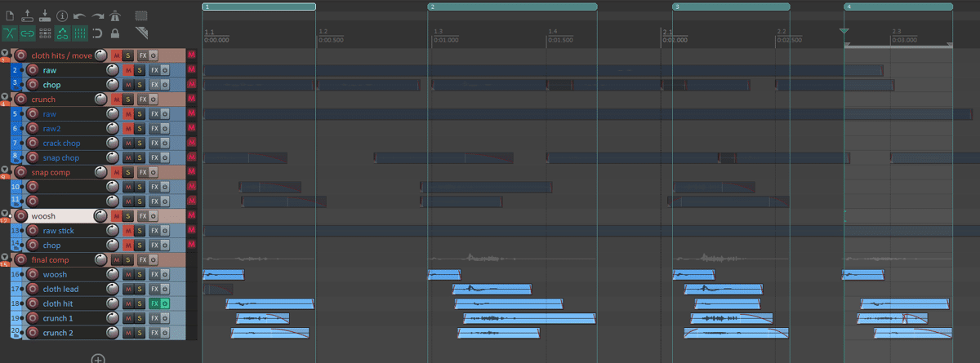Adjust the volume knob on crunch 2
Image resolution: width=980 pixels, height=363 pixels.
pyautogui.click(x=113, y=333)
